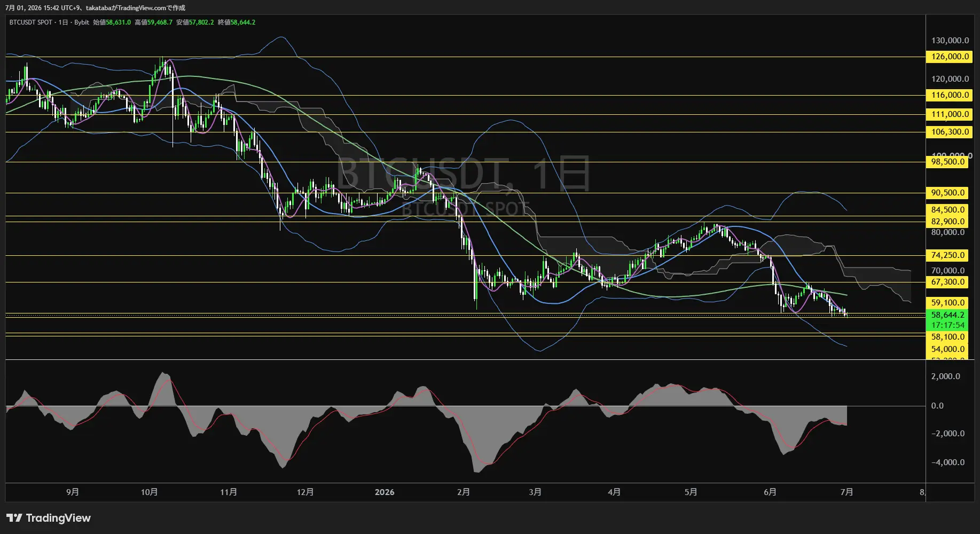The image size is (980, 534).
Task: Click the 111,000.0 yellow price label
Action: (x=950, y=114)
